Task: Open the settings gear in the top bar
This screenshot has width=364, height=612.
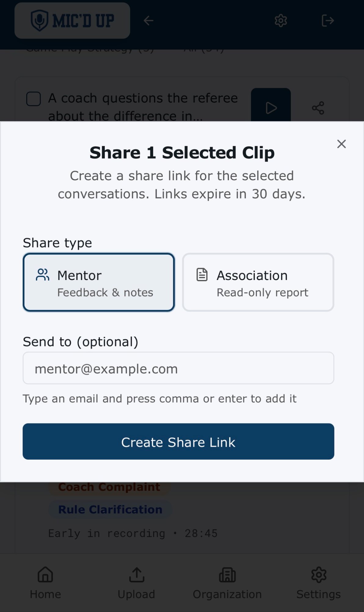Action: tap(280, 20)
